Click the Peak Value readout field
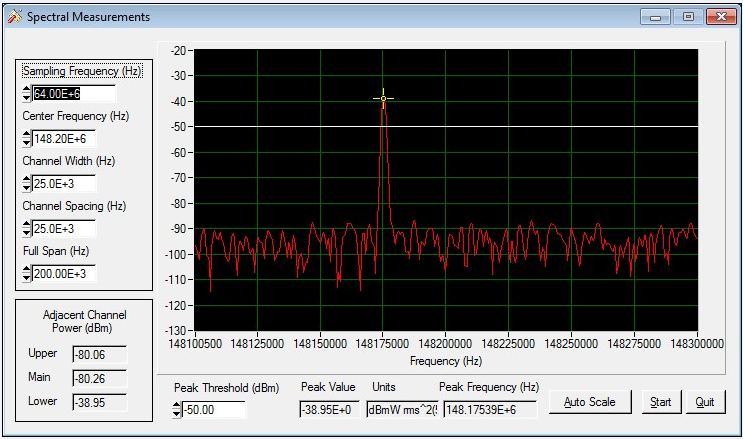Screen dimensions: 743x439 tap(329, 409)
